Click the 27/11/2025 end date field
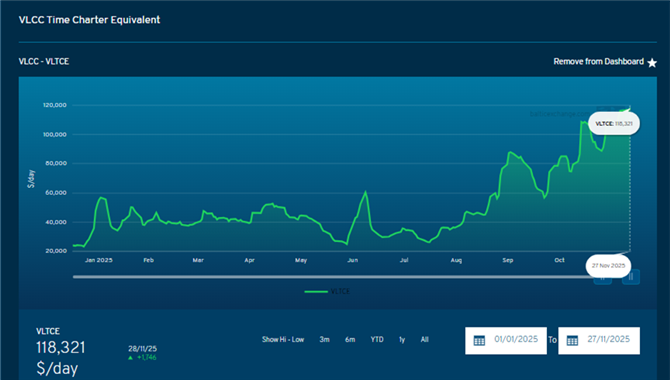The width and height of the screenshot is (670, 380). coord(599,341)
